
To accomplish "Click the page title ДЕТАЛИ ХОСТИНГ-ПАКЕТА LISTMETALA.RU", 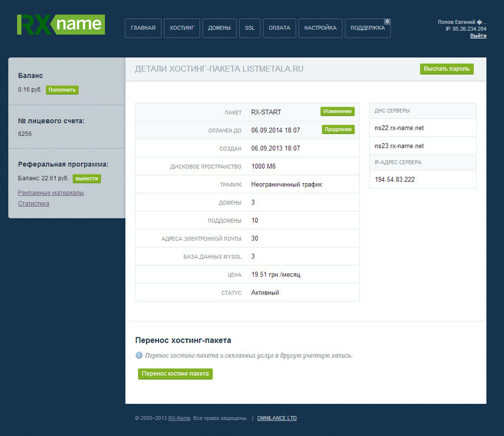I will tap(219, 69).
